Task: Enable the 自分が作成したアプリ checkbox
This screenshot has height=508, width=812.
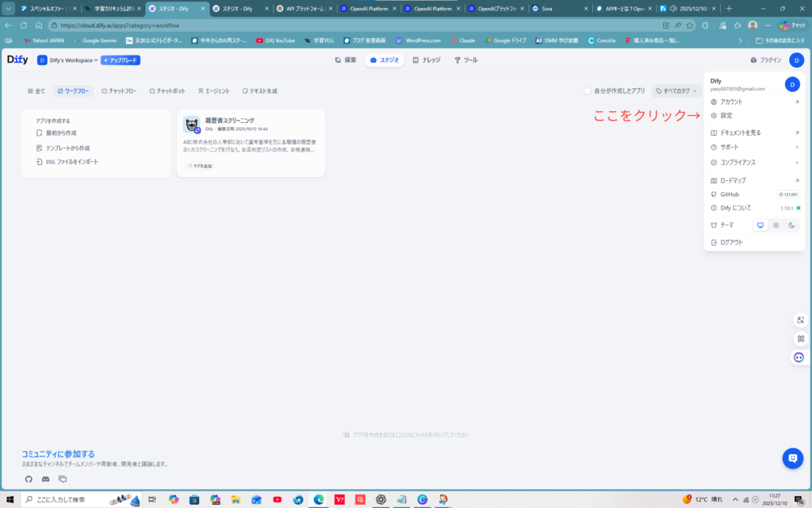Action: click(586, 90)
